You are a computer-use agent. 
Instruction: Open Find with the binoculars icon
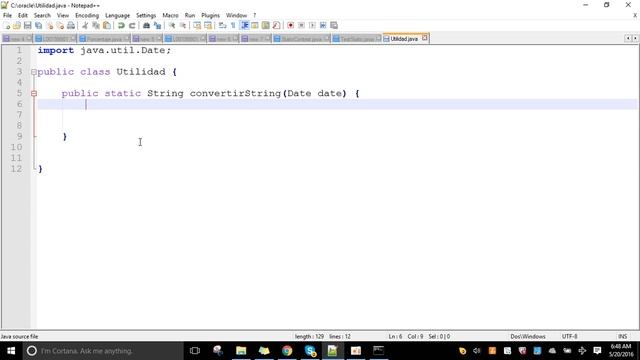click(x=146, y=25)
